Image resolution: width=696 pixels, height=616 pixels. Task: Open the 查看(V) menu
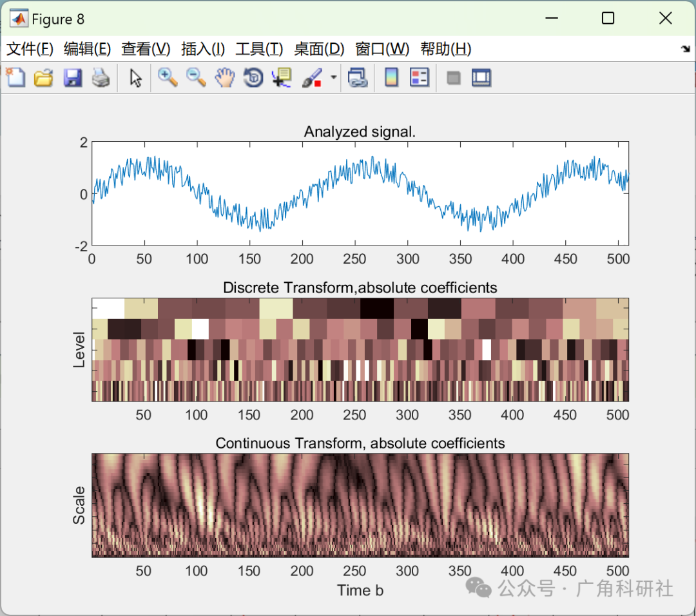click(x=146, y=49)
